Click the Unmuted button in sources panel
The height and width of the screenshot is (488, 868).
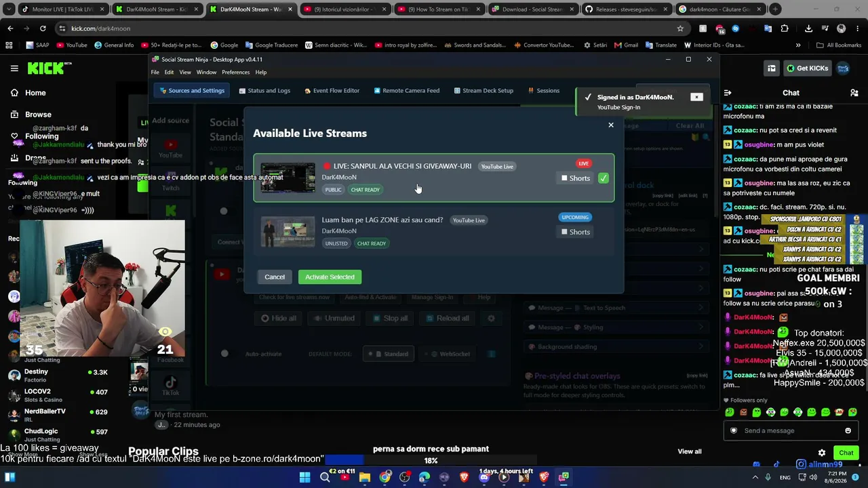click(334, 318)
